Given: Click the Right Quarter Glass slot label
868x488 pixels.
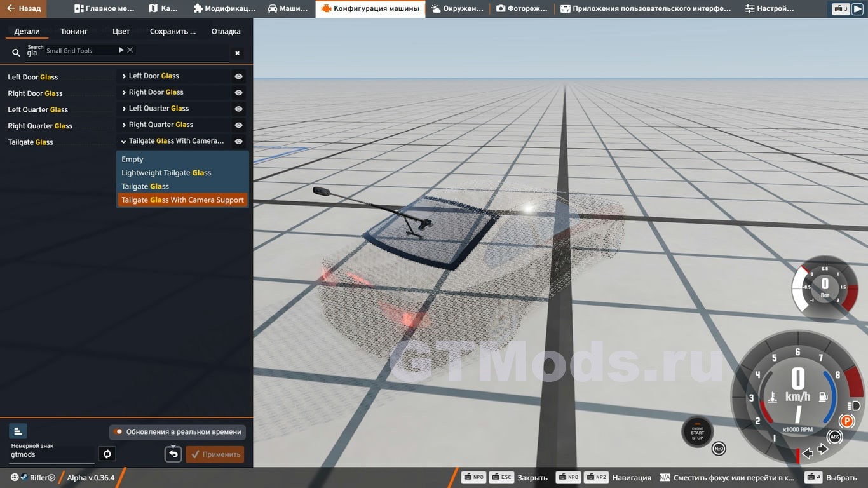Looking at the screenshot, I should tap(40, 126).
